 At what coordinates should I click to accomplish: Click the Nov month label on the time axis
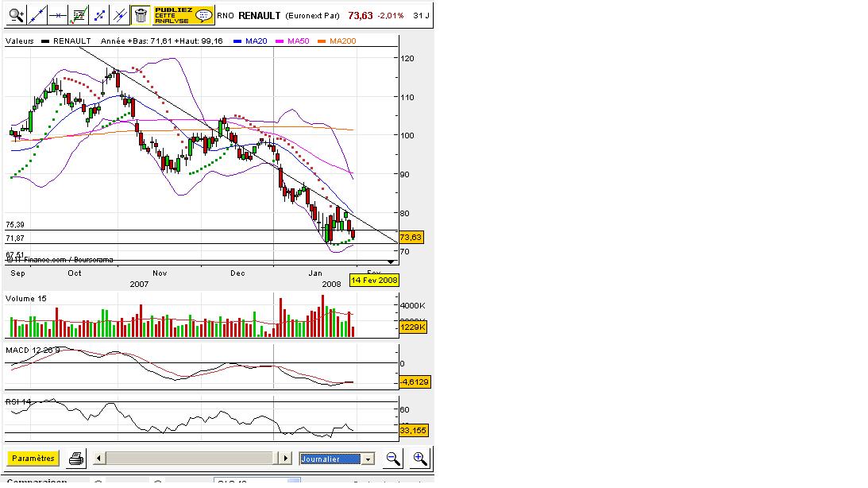pos(160,273)
